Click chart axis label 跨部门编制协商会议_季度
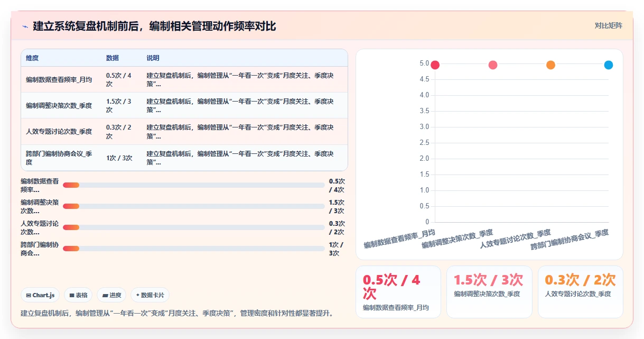644x339 pixels. [x=570, y=239]
